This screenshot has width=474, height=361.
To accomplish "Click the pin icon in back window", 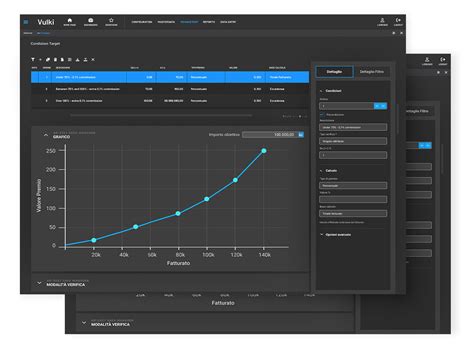I will pyautogui.click(x=438, y=72).
